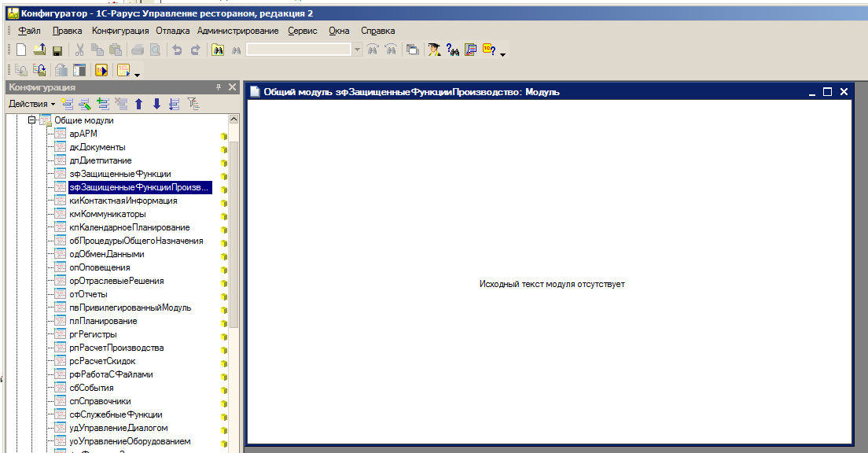Screen dimensions: 868x453
Task: Select the одОбменДанными module
Action: (x=107, y=254)
